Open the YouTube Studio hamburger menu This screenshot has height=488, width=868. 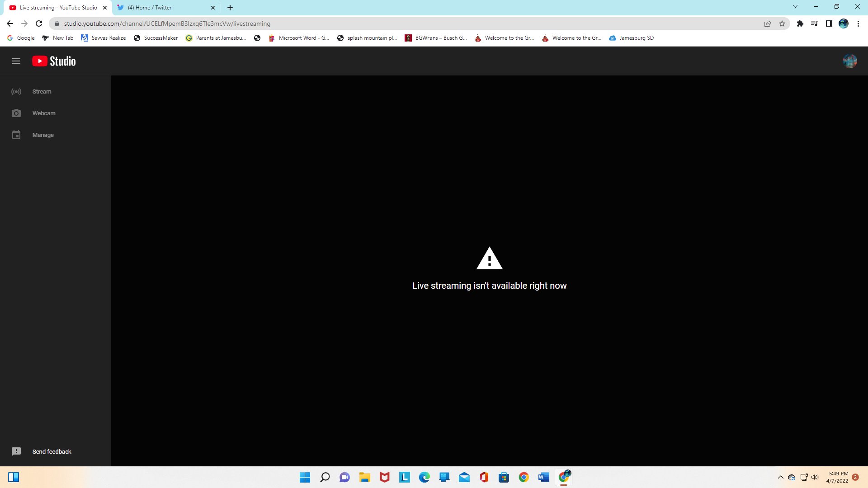click(16, 61)
